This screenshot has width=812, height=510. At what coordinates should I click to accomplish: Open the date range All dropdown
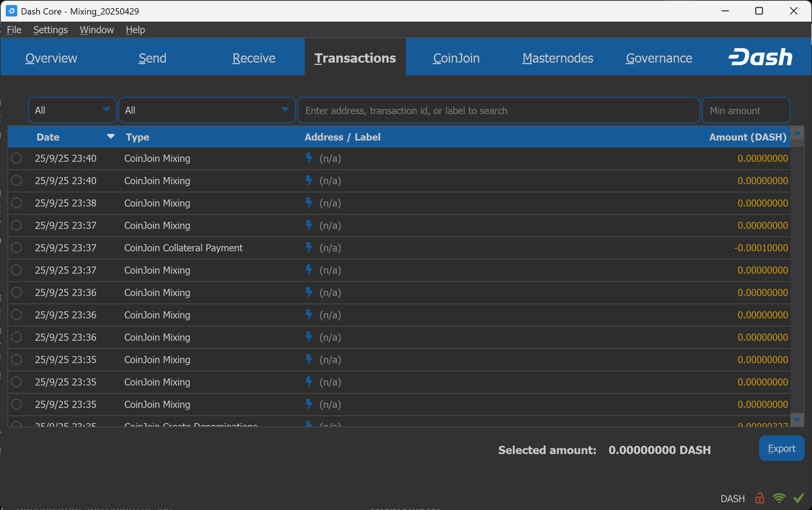pyautogui.click(x=72, y=110)
